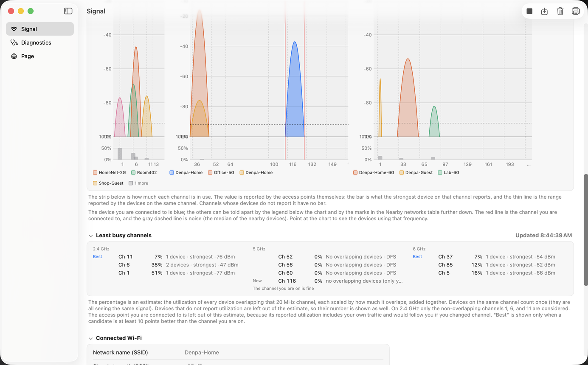Click the vertical scrollbar thumb
The image size is (588, 365).
coord(586,230)
